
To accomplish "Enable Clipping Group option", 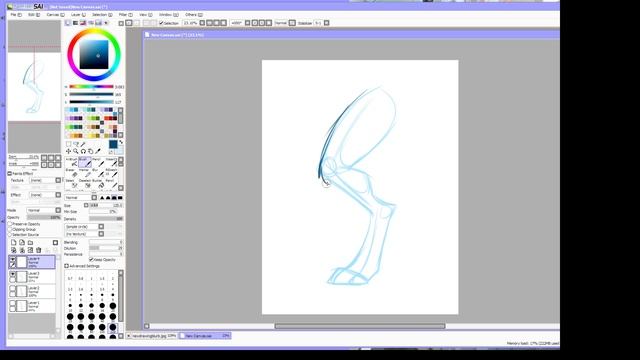I will [x=10, y=229].
